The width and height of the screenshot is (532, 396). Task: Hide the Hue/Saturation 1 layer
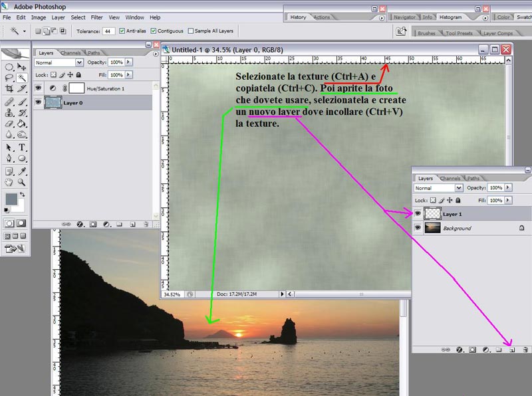39,88
